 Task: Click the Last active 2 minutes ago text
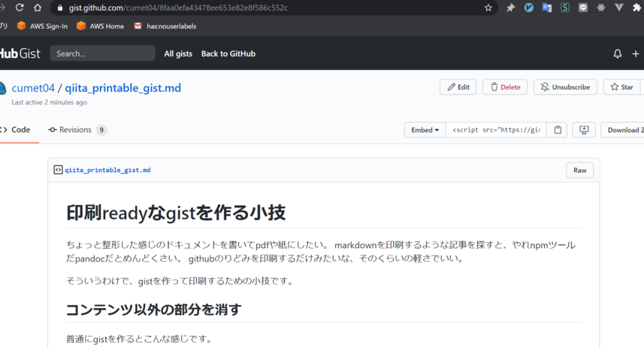(50, 102)
